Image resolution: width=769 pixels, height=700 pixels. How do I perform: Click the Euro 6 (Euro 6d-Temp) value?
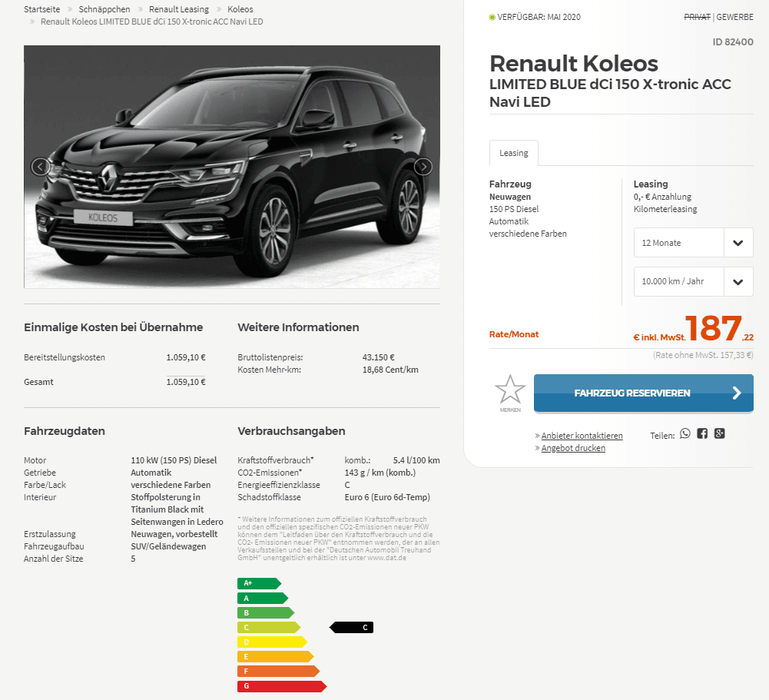387,497
